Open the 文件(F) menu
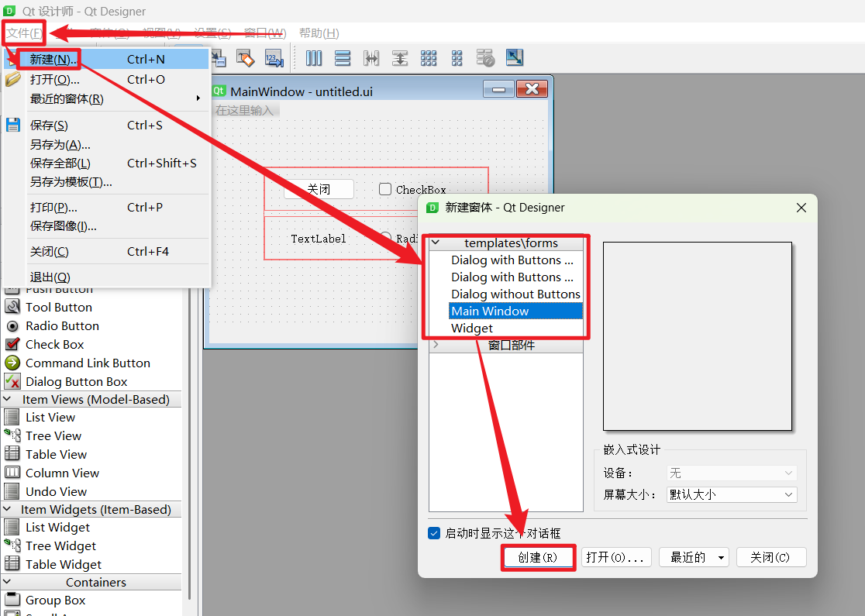The height and width of the screenshot is (616, 865). pyautogui.click(x=24, y=33)
